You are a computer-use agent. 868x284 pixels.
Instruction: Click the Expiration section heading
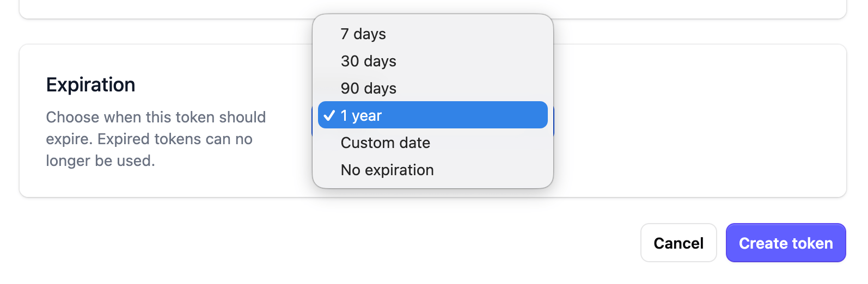pyautogui.click(x=90, y=85)
